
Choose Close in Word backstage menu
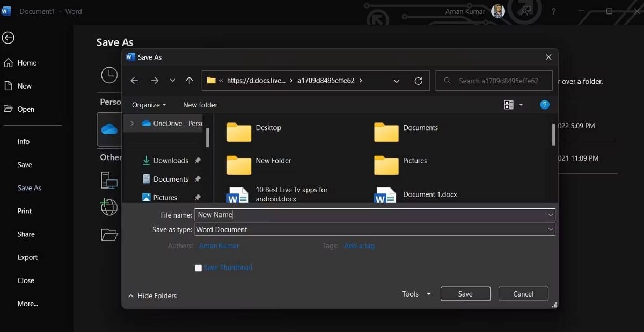tap(26, 280)
